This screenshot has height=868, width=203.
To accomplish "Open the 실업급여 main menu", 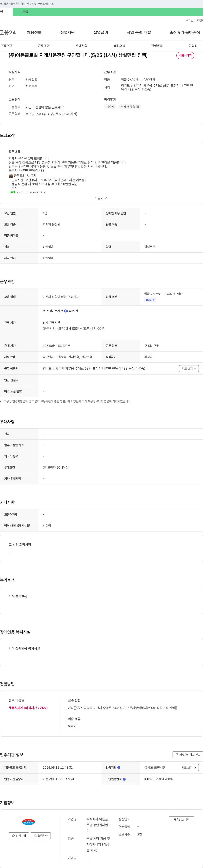I will (x=101, y=32).
